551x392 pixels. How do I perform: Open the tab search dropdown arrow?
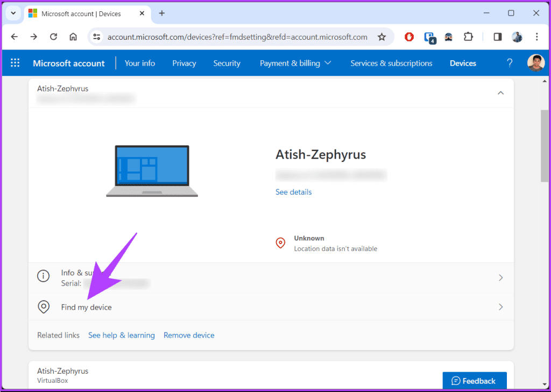tap(13, 13)
